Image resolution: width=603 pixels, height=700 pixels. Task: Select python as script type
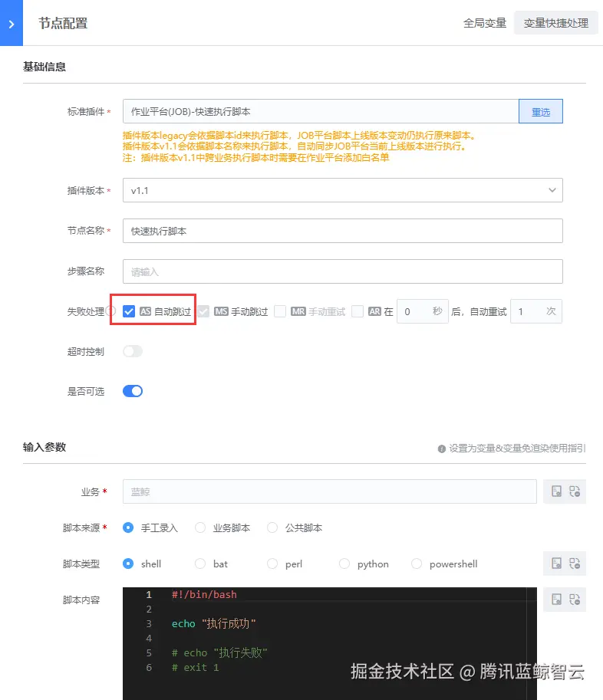344,564
